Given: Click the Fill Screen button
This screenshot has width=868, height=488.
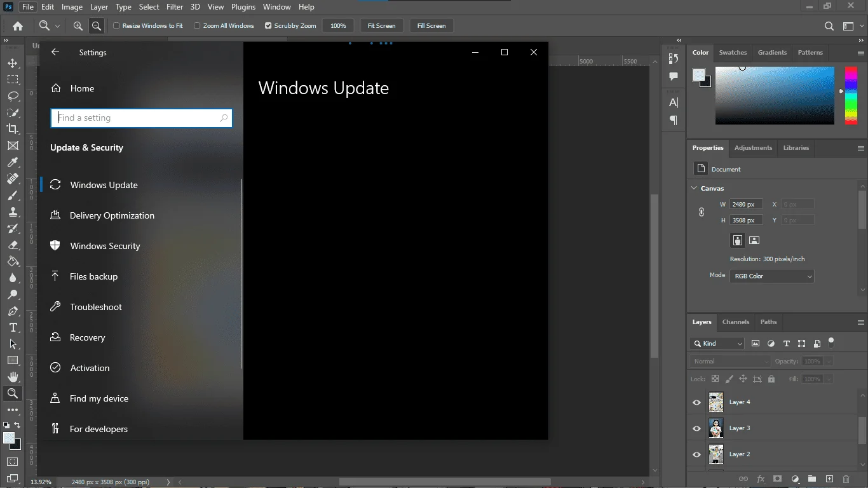Looking at the screenshot, I should coord(431,26).
